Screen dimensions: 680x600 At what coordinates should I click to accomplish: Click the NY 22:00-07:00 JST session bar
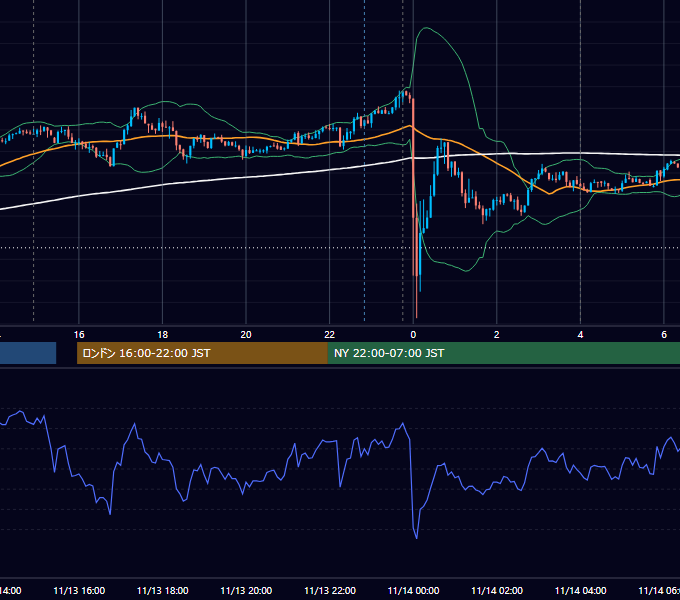click(503, 353)
